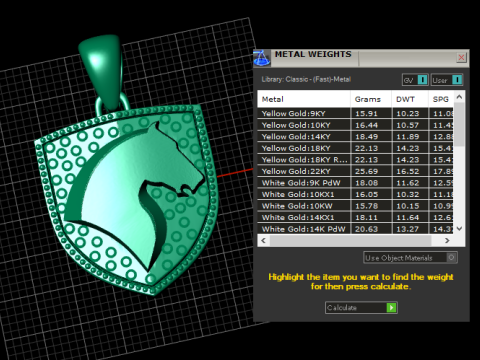Image resolution: width=480 pixels, height=360 pixels.
Task: Click the vertical scrollbar thumb
Action: (459, 124)
